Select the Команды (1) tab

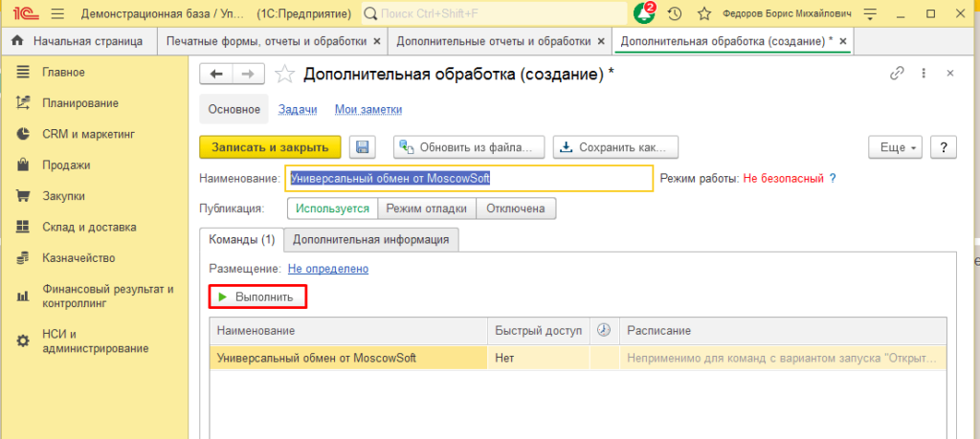(242, 240)
